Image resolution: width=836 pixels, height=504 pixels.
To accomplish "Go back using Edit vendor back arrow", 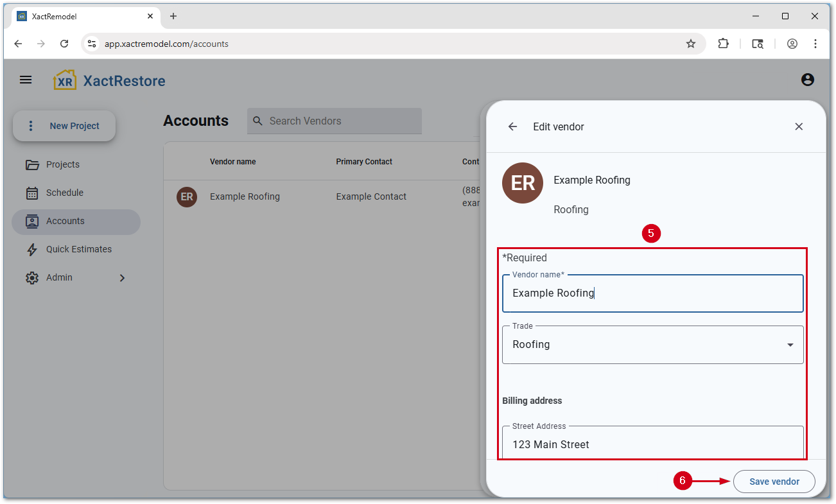I will pyautogui.click(x=512, y=126).
